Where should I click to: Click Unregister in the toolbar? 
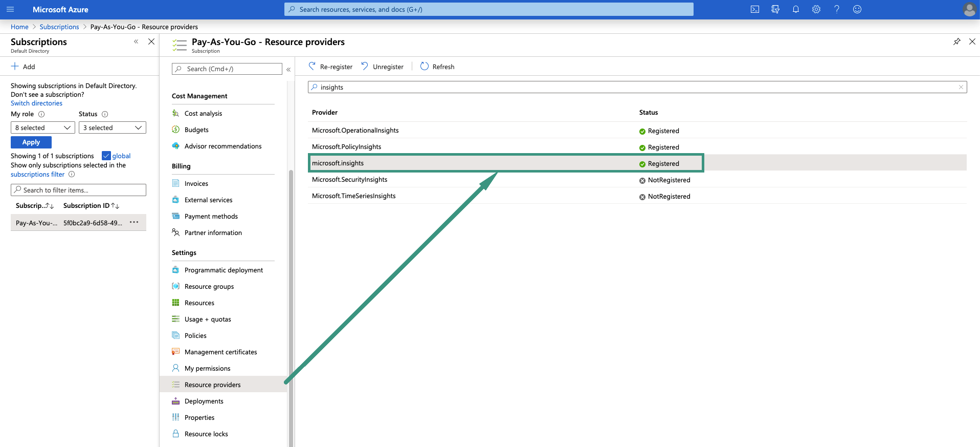tap(383, 67)
